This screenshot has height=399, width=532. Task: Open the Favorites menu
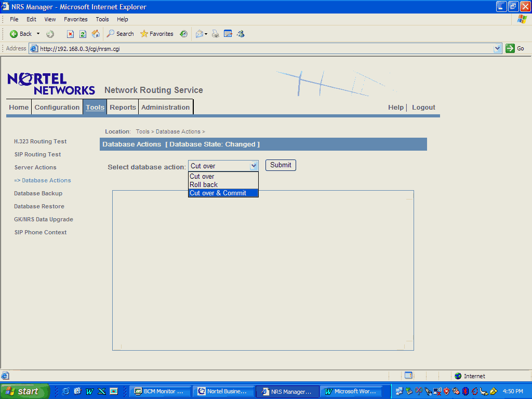(76, 19)
